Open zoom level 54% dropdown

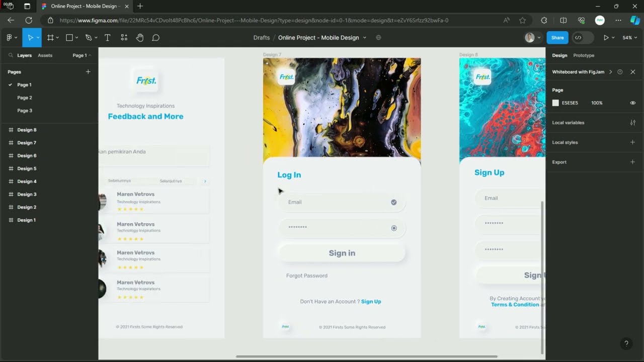(x=629, y=38)
